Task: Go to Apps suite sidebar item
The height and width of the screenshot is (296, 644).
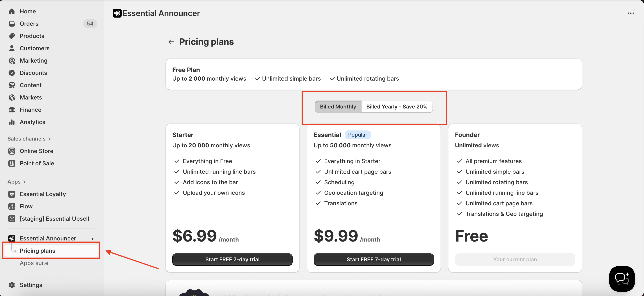Action: pyautogui.click(x=34, y=263)
